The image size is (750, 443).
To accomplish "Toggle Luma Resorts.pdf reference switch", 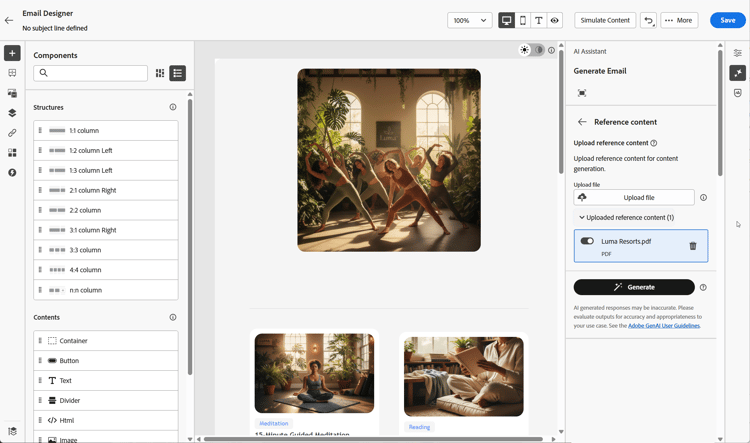I will click(x=587, y=241).
